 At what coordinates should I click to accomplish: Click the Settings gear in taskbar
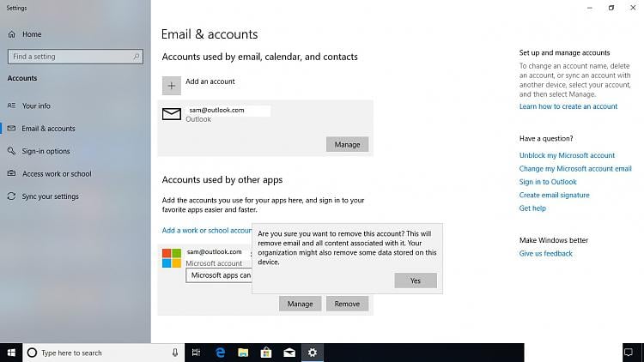tap(313, 353)
